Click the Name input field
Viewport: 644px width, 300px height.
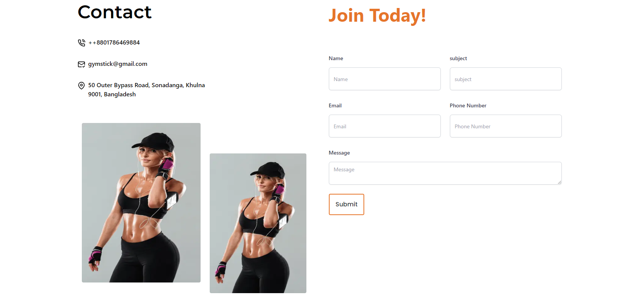pyautogui.click(x=384, y=79)
